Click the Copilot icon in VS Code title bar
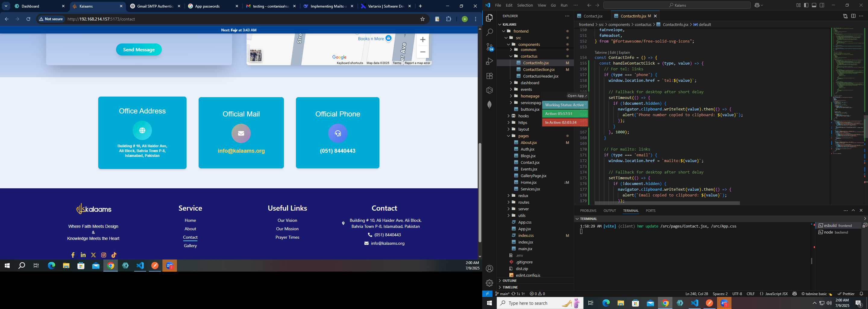The width and height of the screenshot is (868, 309). pyautogui.click(x=757, y=5)
